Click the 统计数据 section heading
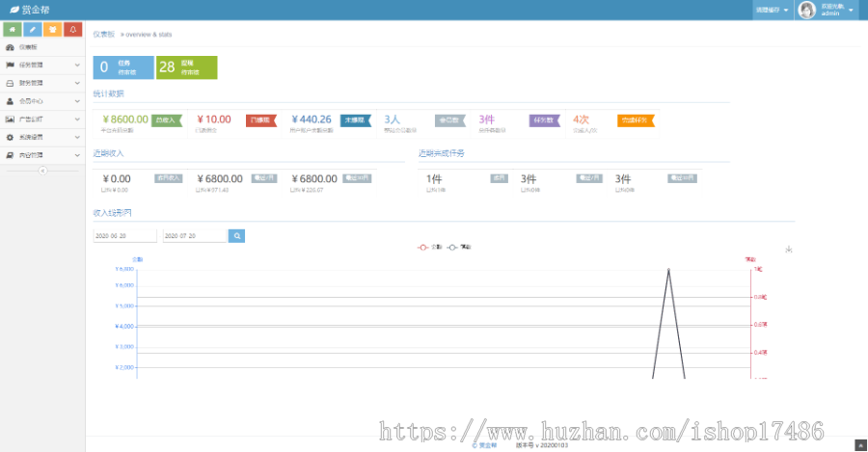This screenshot has height=452, width=868. 108,93
